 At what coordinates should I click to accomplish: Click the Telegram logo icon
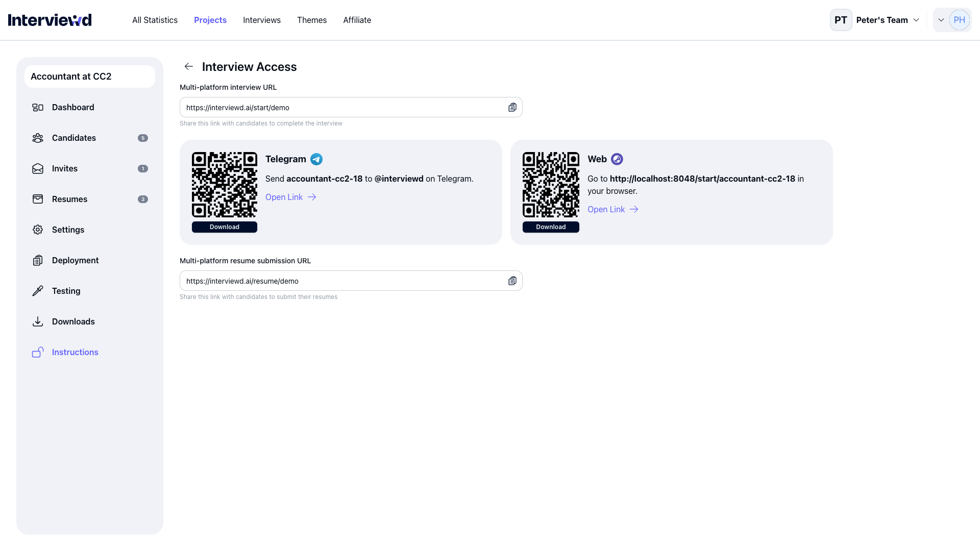click(316, 159)
